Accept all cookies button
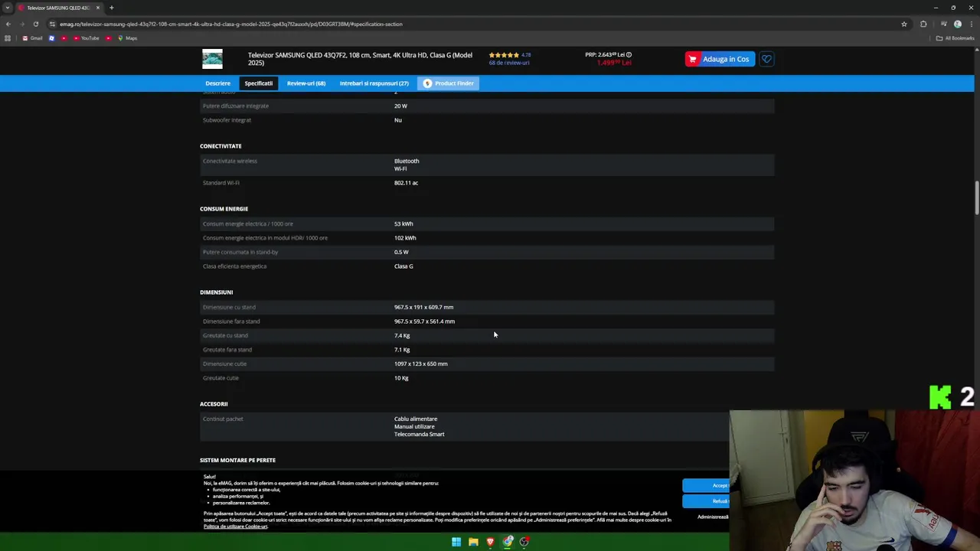Image resolution: width=980 pixels, height=551 pixels. [x=706, y=485]
